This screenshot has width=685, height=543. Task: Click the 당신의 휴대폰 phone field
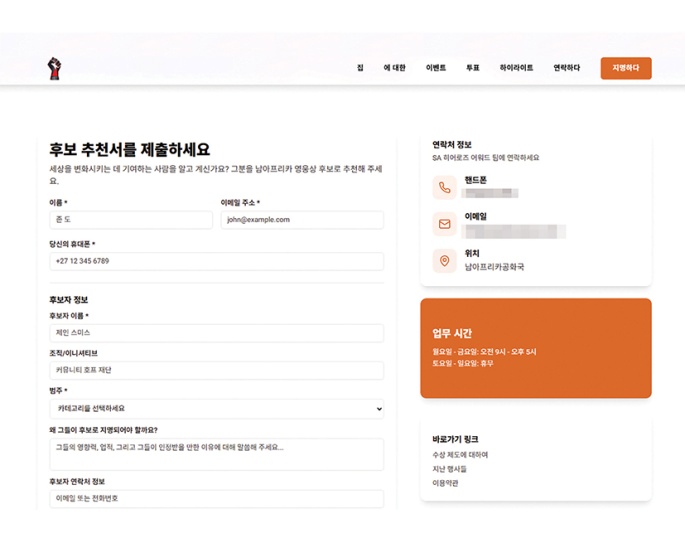[x=216, y=261]
